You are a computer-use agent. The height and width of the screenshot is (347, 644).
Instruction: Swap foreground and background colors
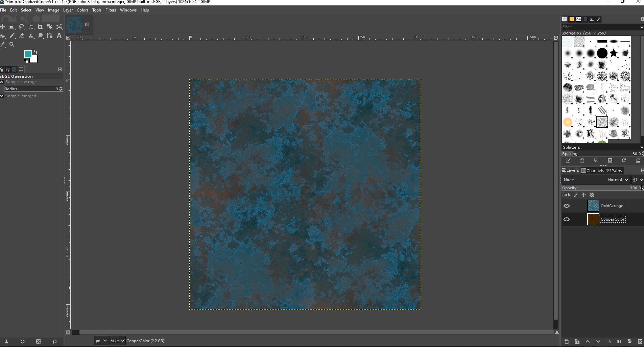click(35, 52)
